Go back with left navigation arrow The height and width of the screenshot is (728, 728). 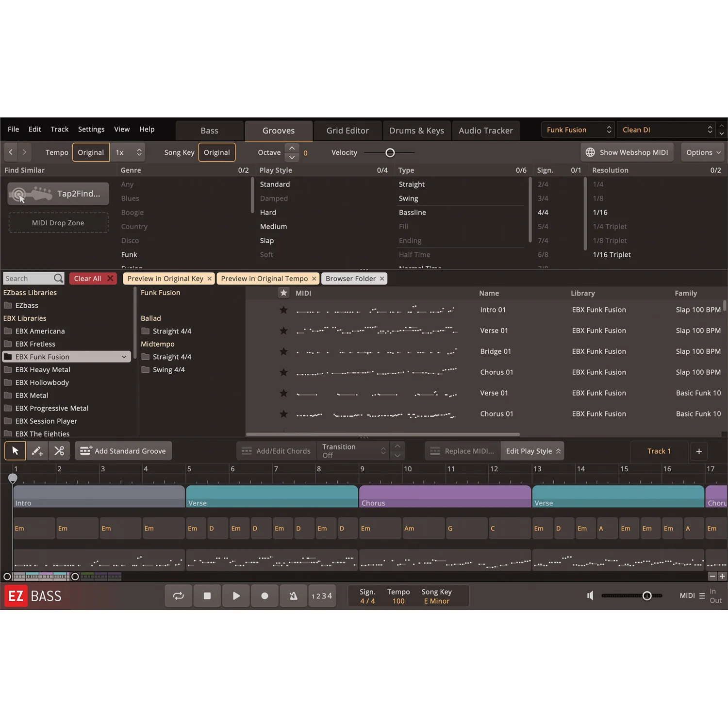pos(11,152)
